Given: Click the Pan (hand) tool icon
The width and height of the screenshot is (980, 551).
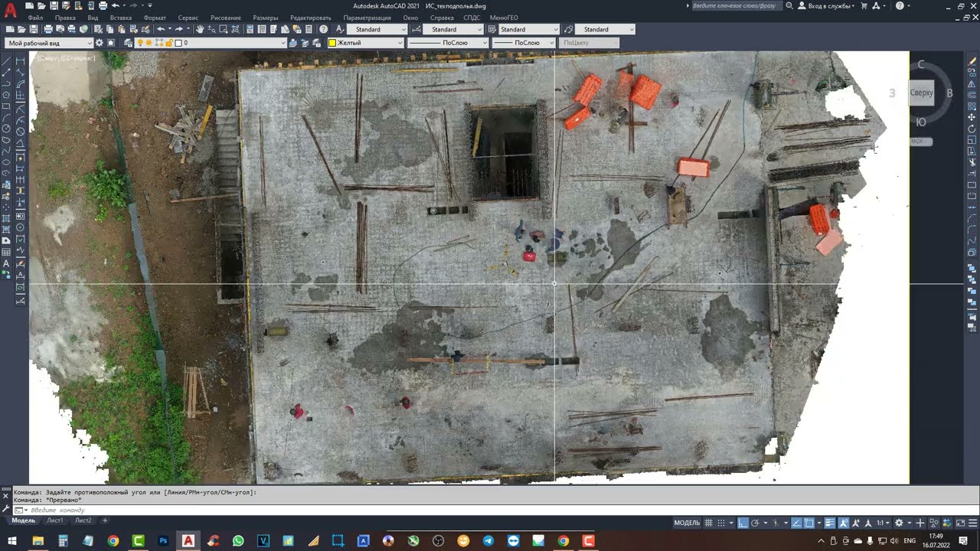Looking at the screenshot, I should tap(200, 29).
